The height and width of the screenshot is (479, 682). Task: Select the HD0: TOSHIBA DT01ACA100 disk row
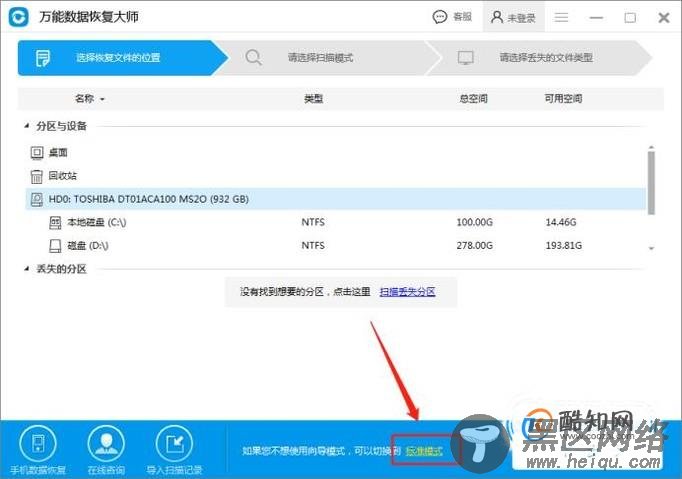coord(336,199)
